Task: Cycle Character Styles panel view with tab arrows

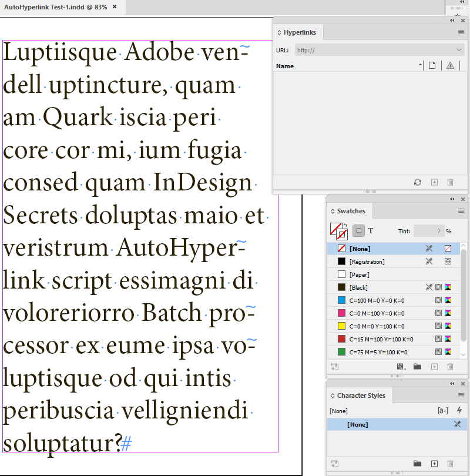Action: tap(333, 395)
